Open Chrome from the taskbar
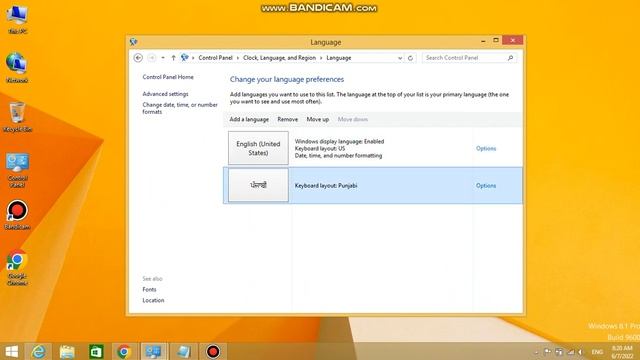The width and height of the screenshot is (640, 360). (124, 351)
